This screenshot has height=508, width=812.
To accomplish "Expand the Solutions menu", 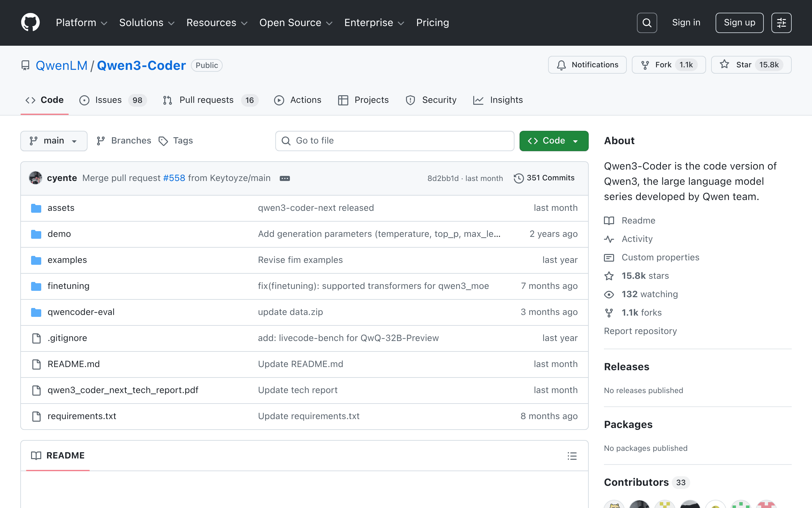I will click(x=147, y=23).
